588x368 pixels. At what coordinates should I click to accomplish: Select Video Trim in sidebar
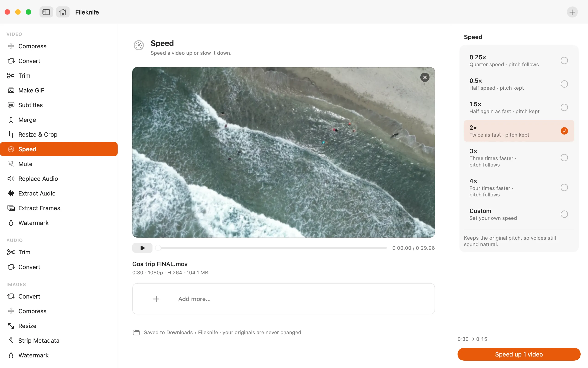pos(59,75)
